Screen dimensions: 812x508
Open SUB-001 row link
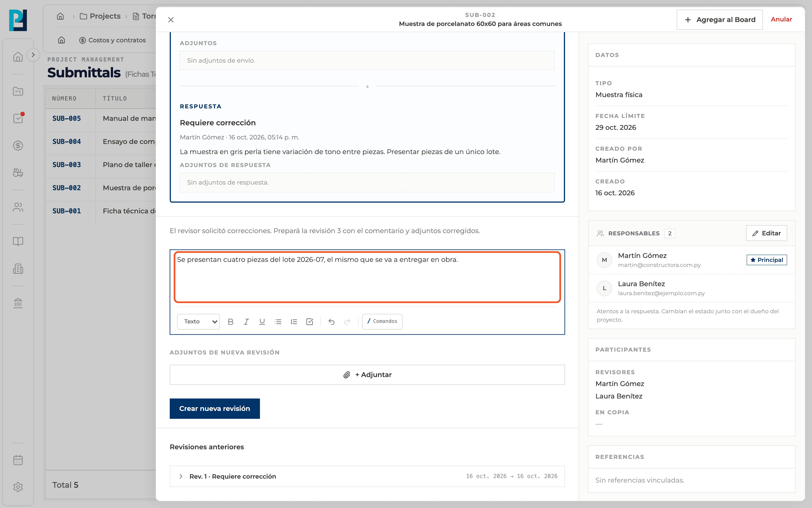pos(67,211)
